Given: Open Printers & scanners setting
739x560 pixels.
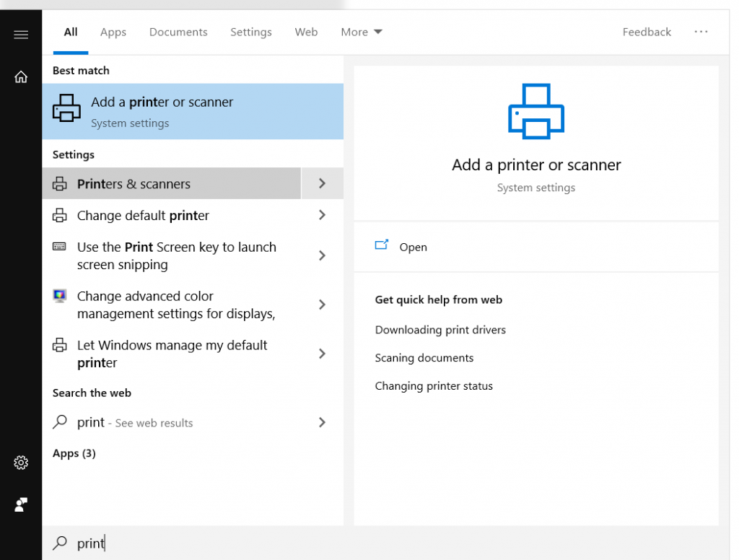Looking at the screenshot, I should [172, 183].
